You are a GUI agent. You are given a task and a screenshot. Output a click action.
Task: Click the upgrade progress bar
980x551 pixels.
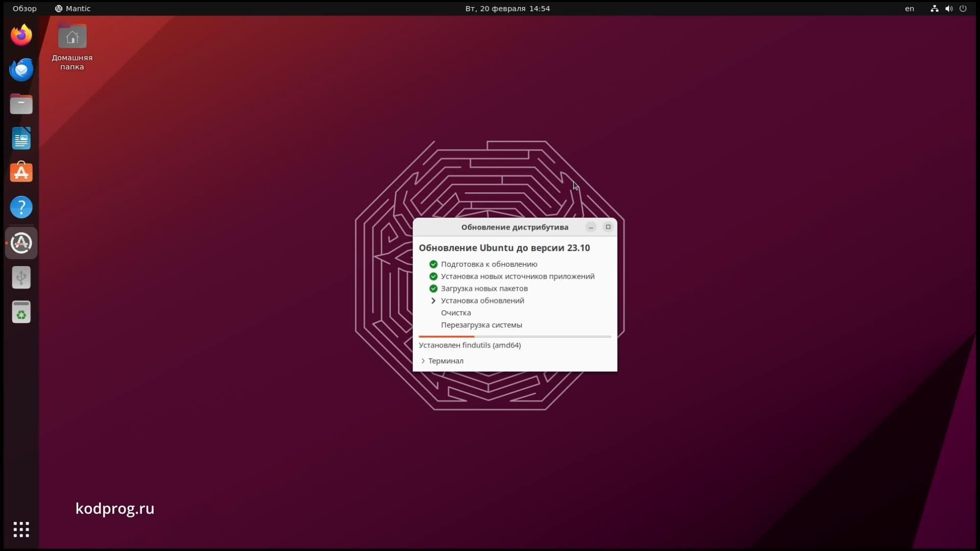click(514, 337)
